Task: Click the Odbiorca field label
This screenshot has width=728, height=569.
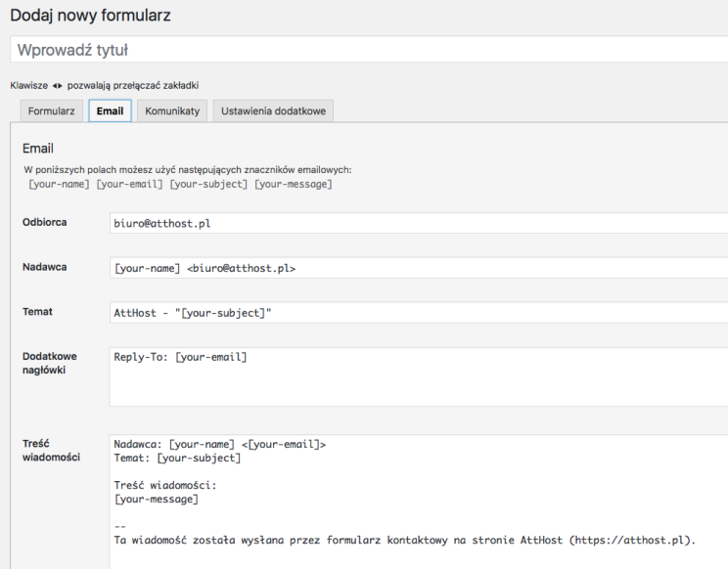Action: click(45, 222)
